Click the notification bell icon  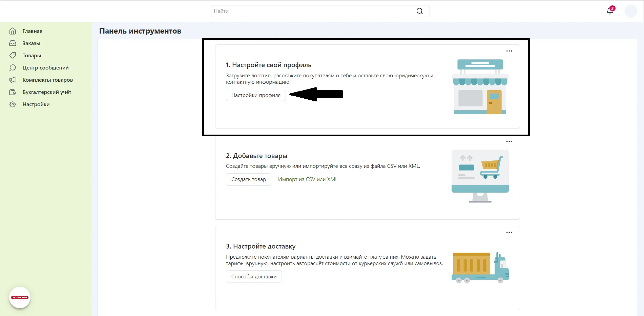[x=610, y=11]
